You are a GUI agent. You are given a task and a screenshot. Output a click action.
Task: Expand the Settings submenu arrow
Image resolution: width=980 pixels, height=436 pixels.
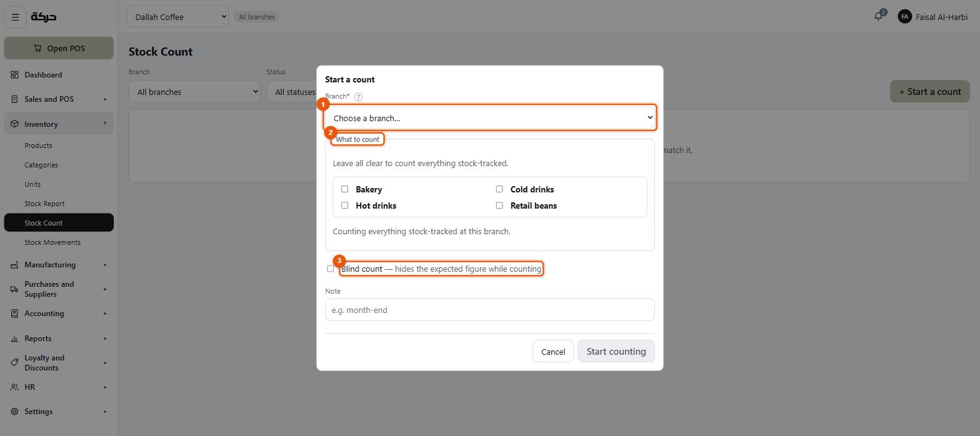105,412
